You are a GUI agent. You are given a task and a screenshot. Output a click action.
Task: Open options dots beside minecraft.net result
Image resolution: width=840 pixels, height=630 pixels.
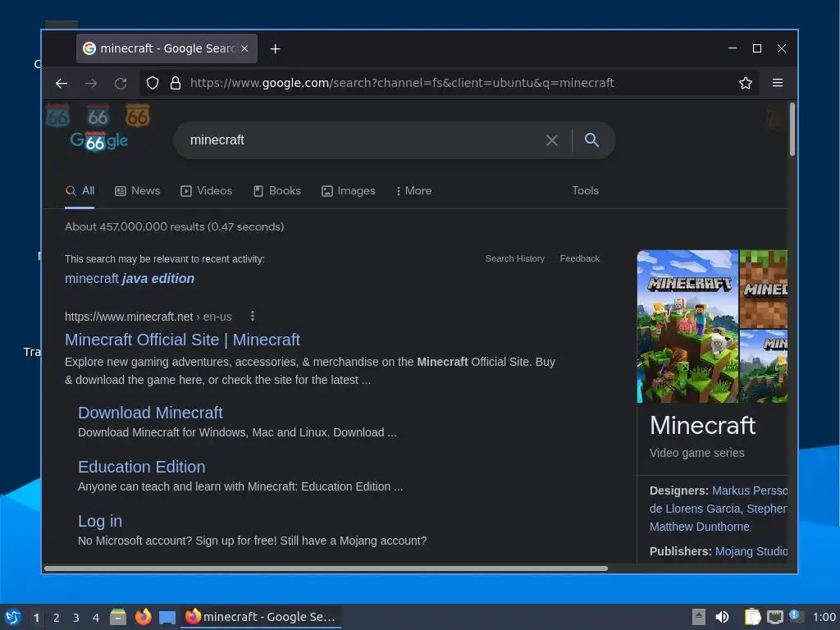(253, 316)
